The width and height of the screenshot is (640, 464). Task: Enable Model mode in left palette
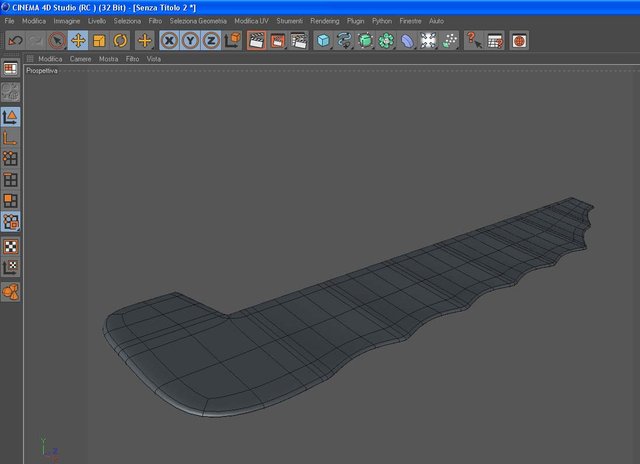click(11, 117)
